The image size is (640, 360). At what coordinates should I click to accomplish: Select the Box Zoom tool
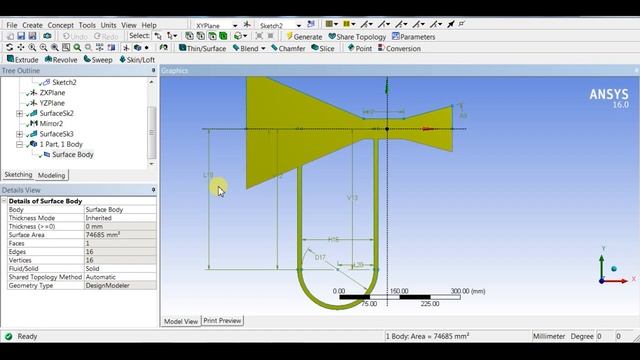43,48
